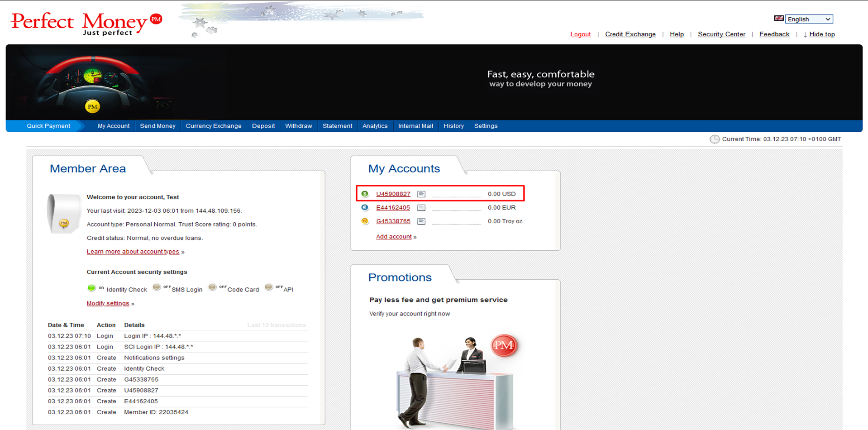The image size is (868, 430).
Task: Open the Analytics menu item
Action: tap(375, 126)
